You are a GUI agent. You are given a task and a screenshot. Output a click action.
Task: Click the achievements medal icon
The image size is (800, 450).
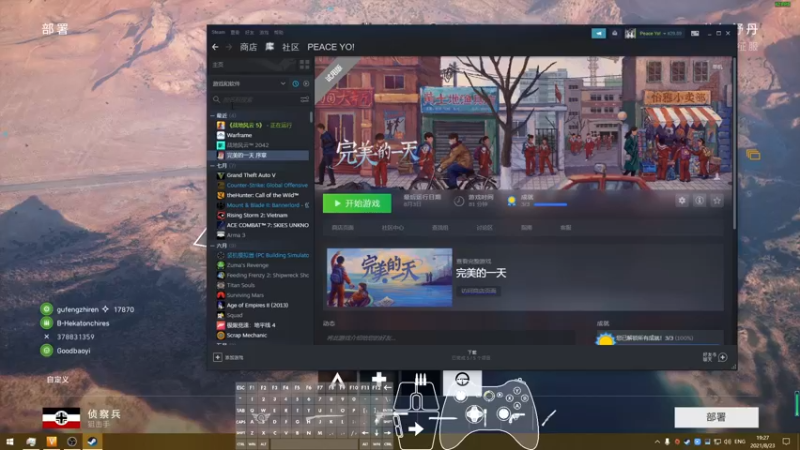pyautogui.click(x=511, y=201)
